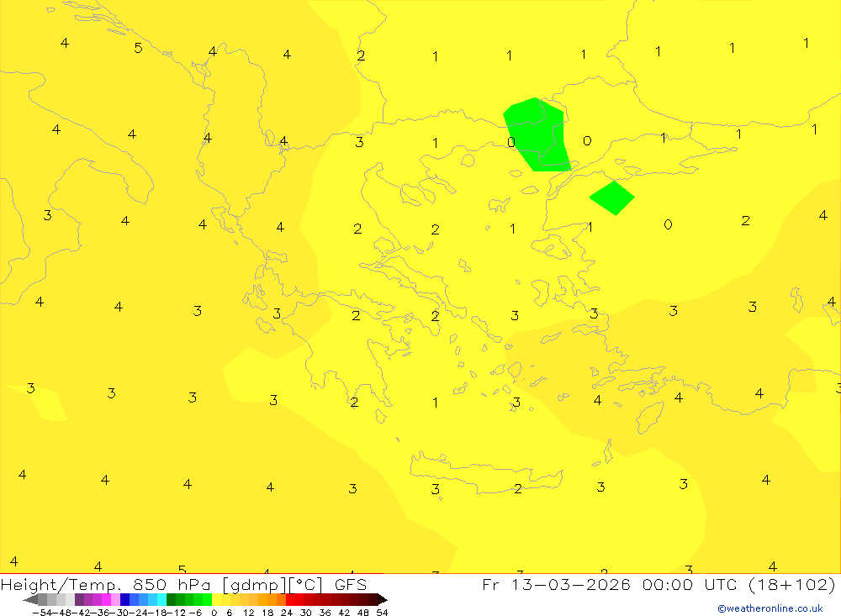This screenshot has height=616, width=841.
Task: Click the light pink swatch in the legend
Action: tap(115, 600)
